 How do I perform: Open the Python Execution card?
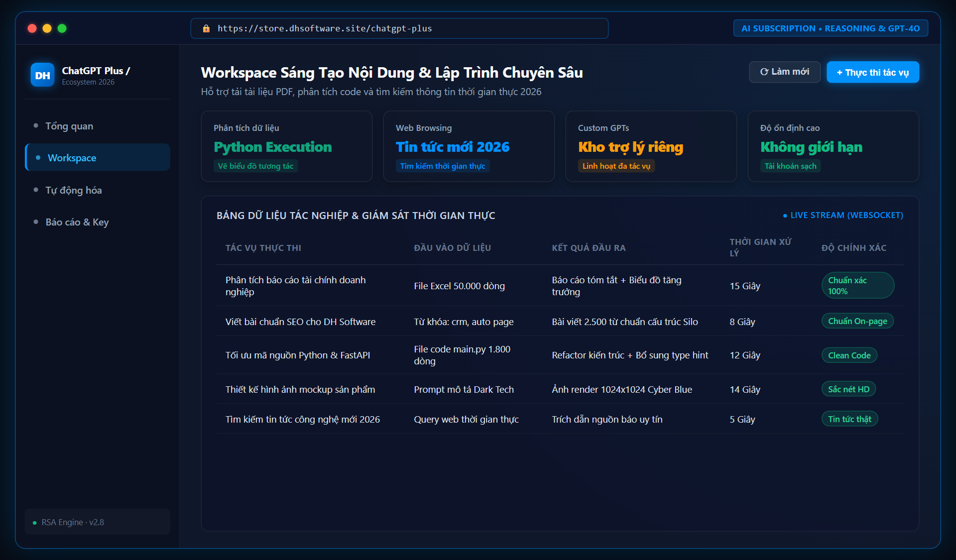tap(287, 146)
